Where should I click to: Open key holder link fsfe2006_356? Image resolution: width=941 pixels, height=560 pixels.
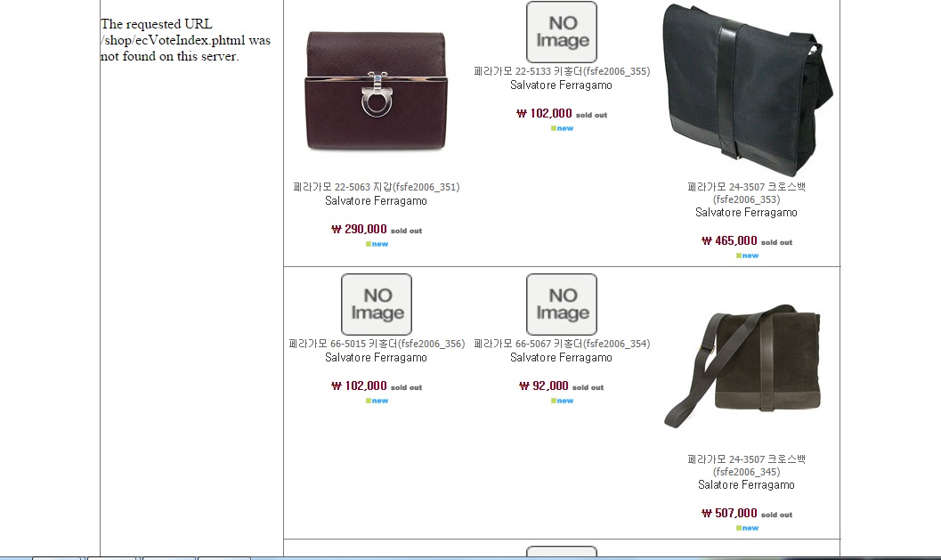click(x=377, y=344)
